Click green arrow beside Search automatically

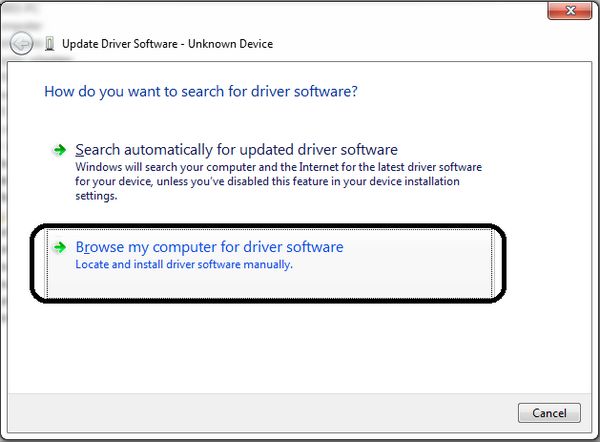(60, 150)
